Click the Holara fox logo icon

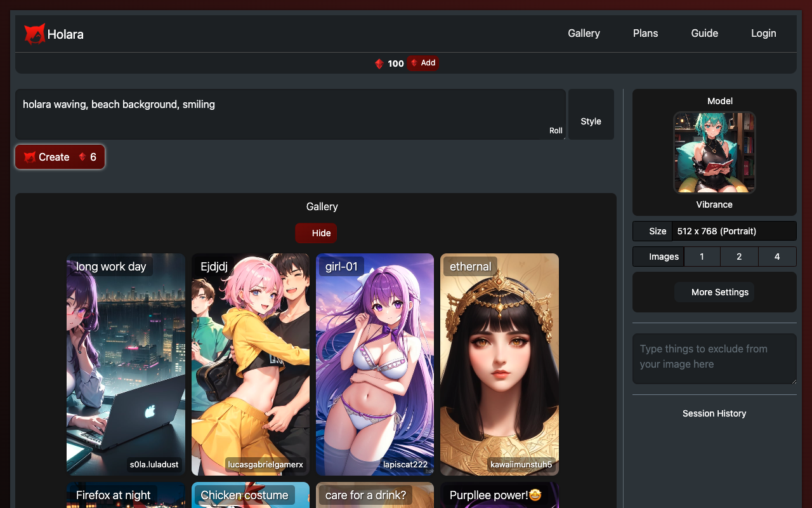coord(34,34)
